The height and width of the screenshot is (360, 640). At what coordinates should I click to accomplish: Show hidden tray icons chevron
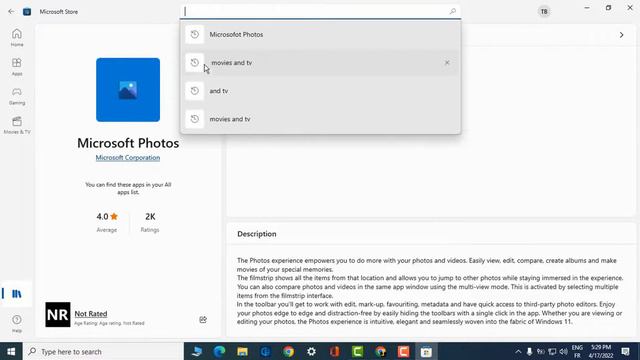[518, 351]
